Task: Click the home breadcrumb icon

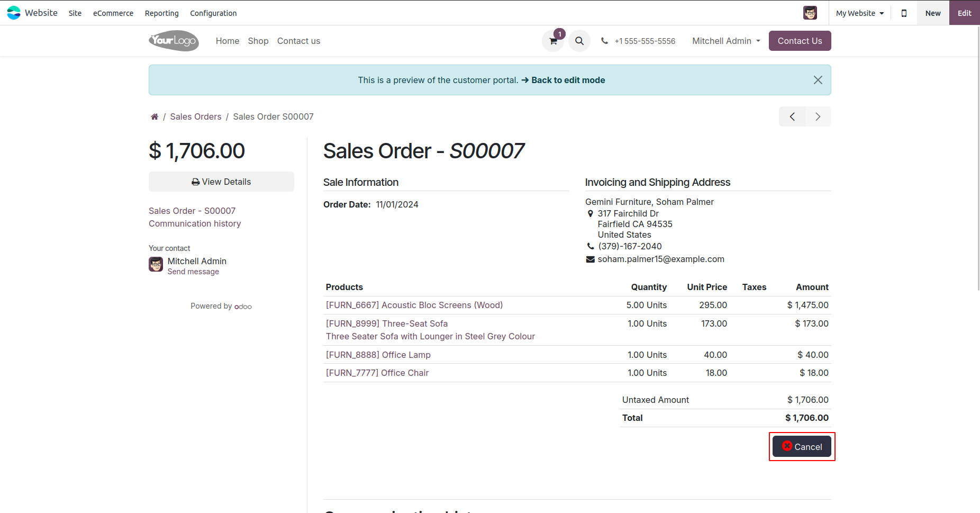Action: point(155,116)
